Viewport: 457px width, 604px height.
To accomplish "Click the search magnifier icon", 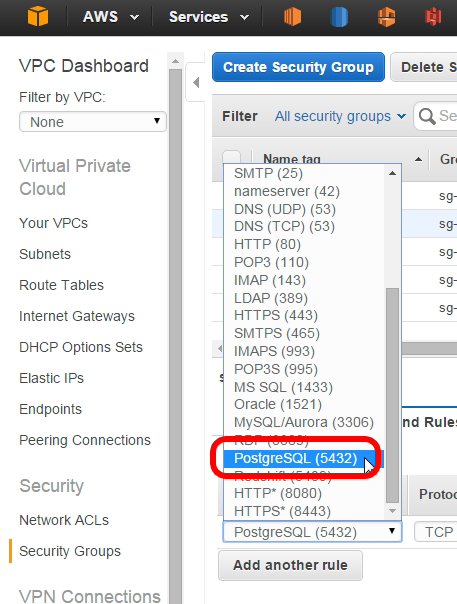I will [427, 116].
